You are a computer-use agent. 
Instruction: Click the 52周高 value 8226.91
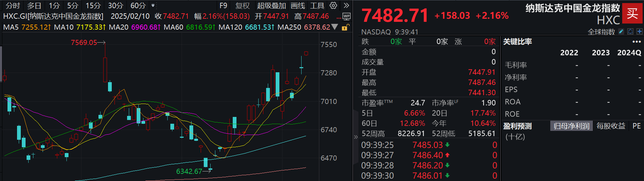click(411, 134)
